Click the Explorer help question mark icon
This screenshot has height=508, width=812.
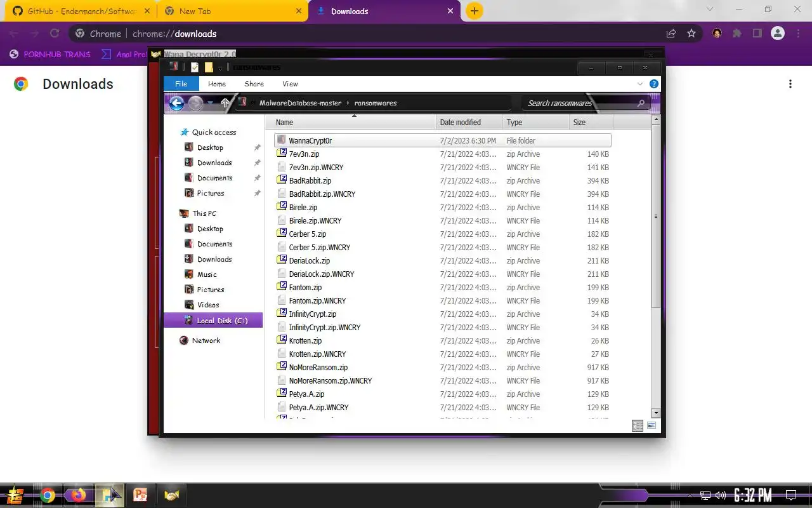pyautogui.click(x=654, y=84)
